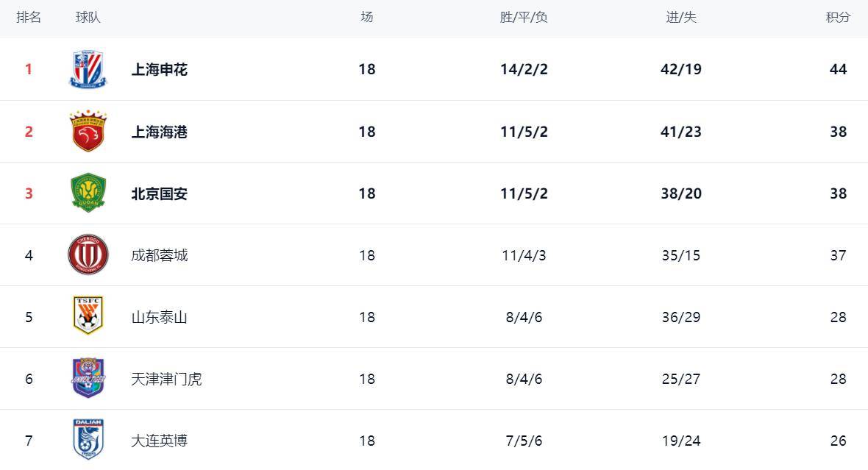Click the Shanghai Port red crest
This screenshot has width=868, height=470.
88,132
